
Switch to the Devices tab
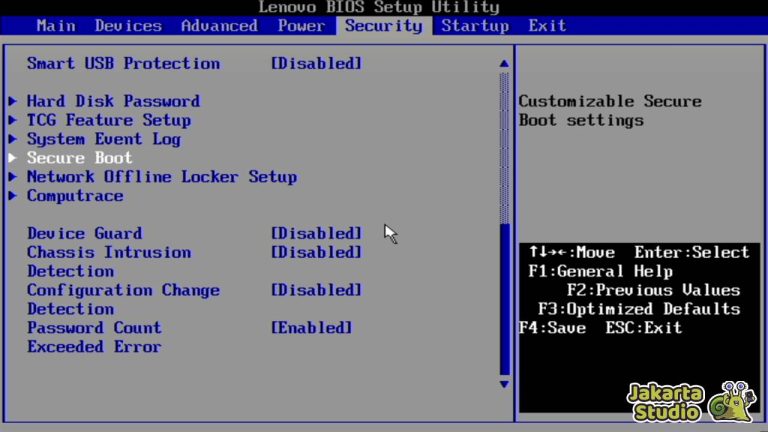point(128,25)
